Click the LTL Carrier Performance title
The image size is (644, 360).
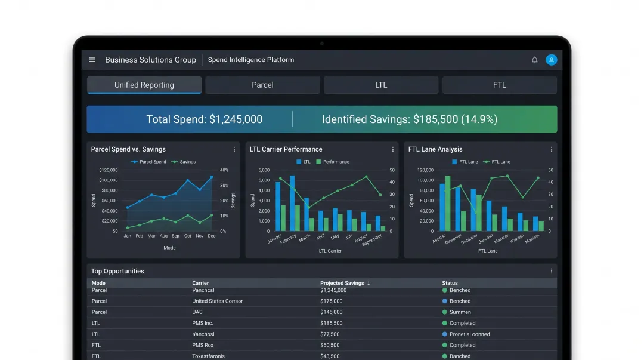(x=286, y=149)
